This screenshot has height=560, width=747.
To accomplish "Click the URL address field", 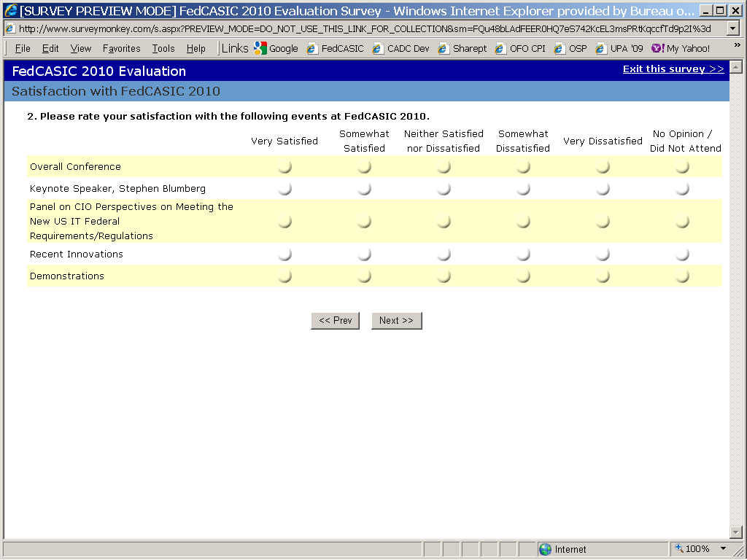I will coord(365,29).
